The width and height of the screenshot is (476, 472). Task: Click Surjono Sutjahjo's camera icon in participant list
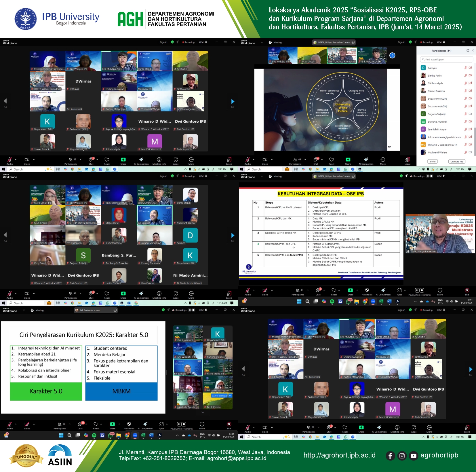pyautogui.click(x=470, y=114)
